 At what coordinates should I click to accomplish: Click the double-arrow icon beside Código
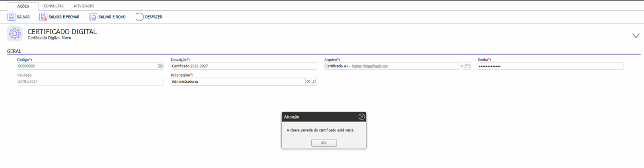click(x=160, y=66)
